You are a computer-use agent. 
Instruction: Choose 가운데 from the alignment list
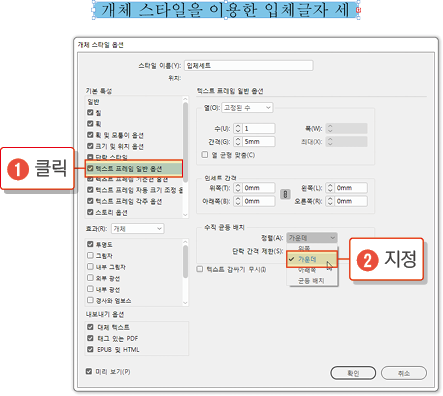pos(312,259)
